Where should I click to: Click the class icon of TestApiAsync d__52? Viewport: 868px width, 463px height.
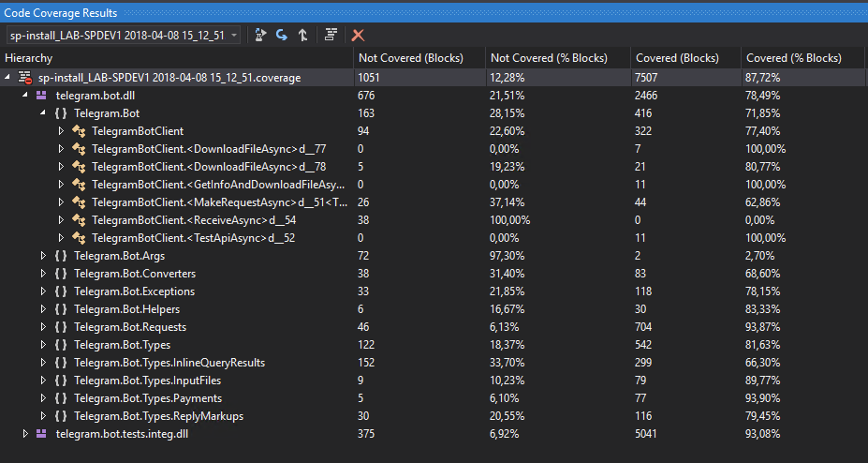(79, 238)
